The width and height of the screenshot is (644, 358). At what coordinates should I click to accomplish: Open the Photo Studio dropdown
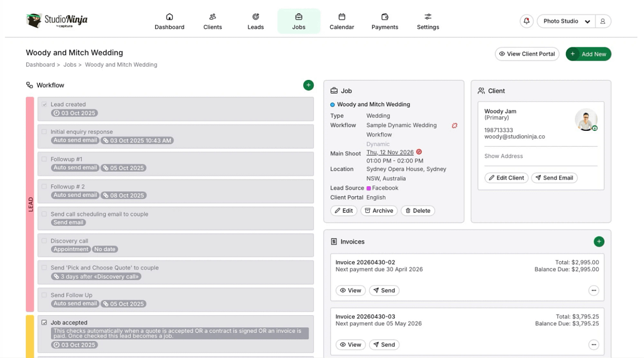pos(567,21)
